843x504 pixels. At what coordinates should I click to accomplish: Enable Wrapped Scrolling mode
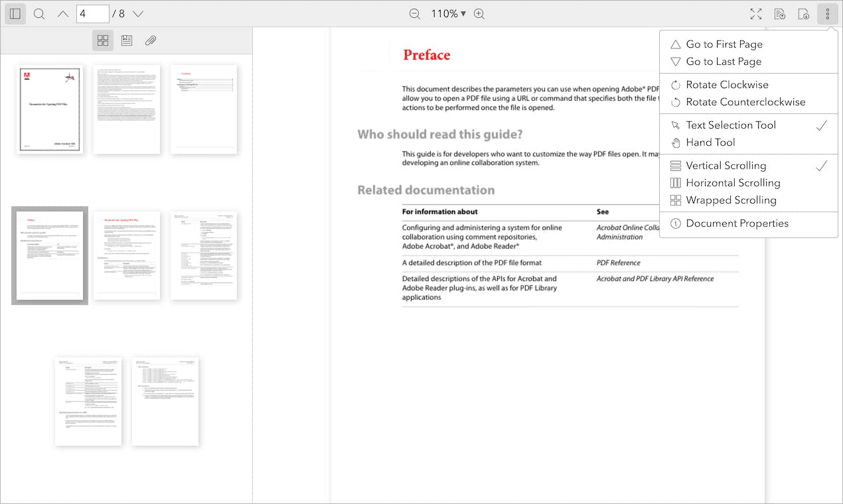pyautogui.click(x=731, y=200)
